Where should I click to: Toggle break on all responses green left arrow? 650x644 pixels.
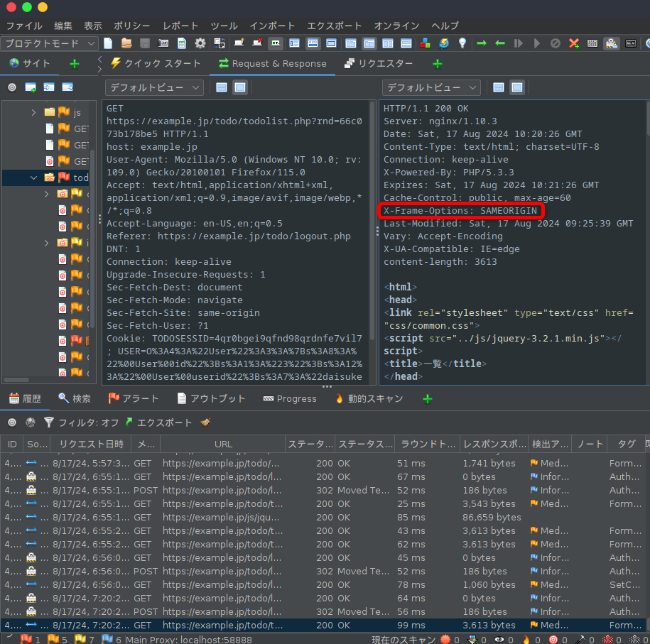click(x=500, y=43)
